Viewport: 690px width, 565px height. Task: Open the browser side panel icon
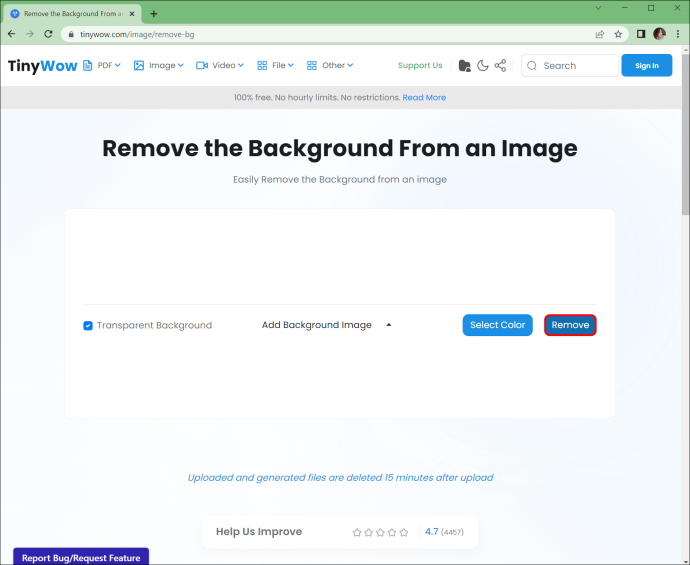click(x=641, y=34)
